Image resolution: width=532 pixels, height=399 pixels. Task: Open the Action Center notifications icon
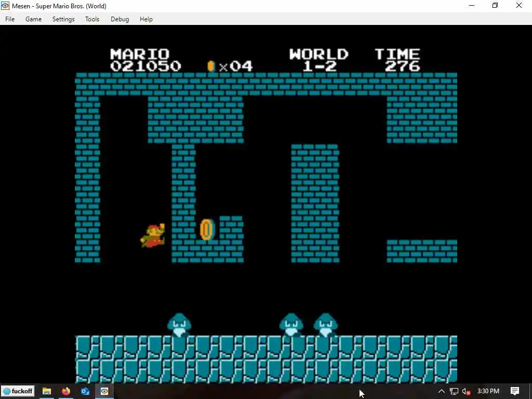click(x=515, y=391)
